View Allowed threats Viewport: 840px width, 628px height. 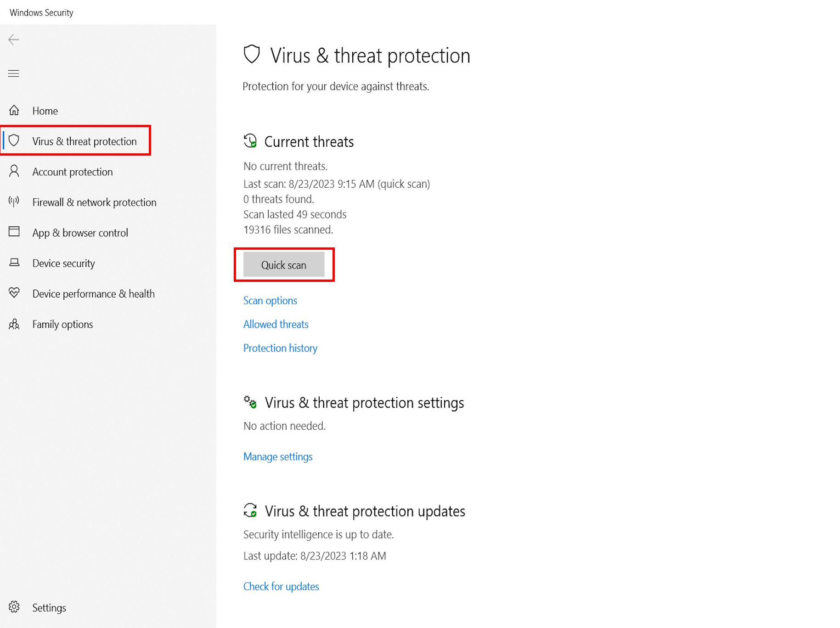point(276,324)
